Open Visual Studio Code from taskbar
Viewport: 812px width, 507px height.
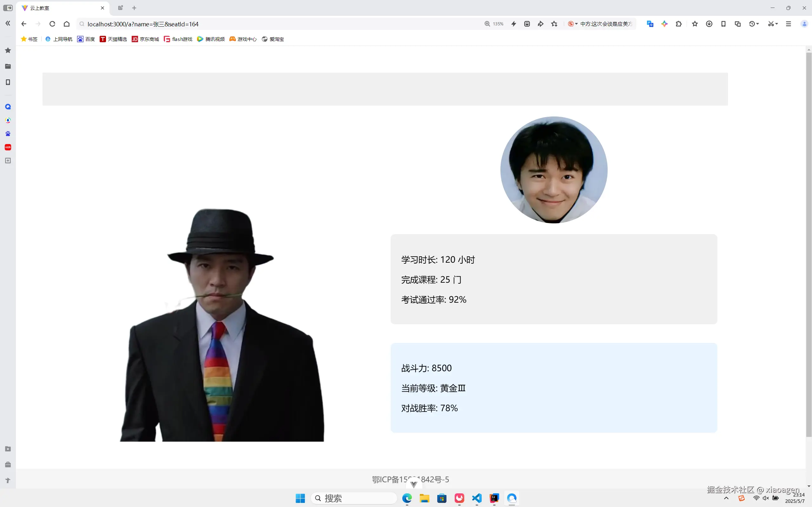pyautogui.click(x=477, y=498)
